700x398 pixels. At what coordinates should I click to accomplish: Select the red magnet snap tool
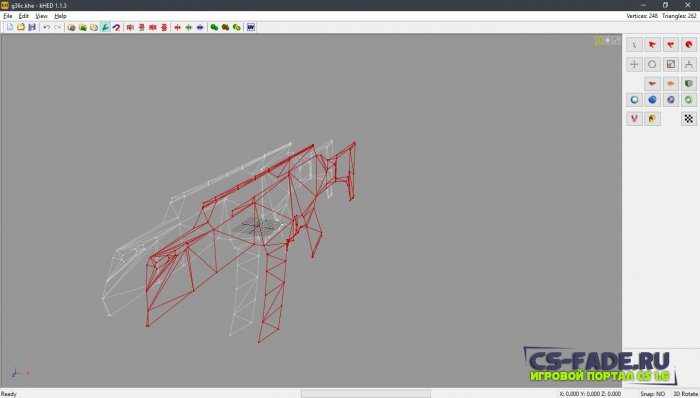[x=117, y=27]
